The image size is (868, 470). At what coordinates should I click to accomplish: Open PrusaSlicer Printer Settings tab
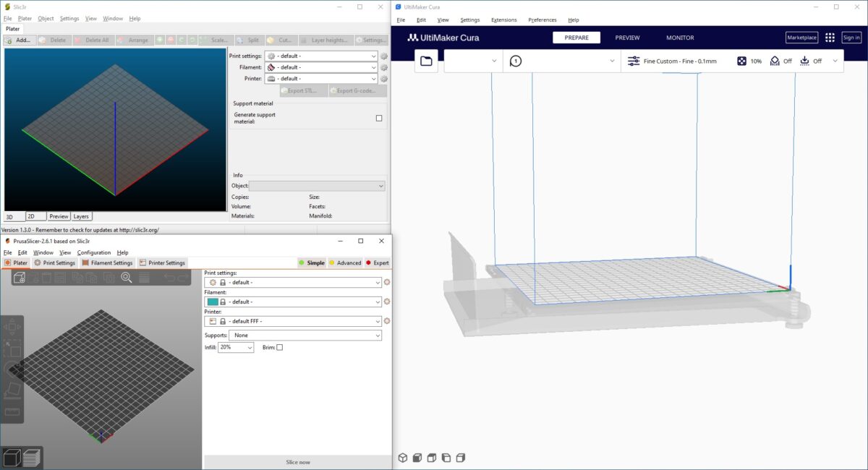(163, 263)
